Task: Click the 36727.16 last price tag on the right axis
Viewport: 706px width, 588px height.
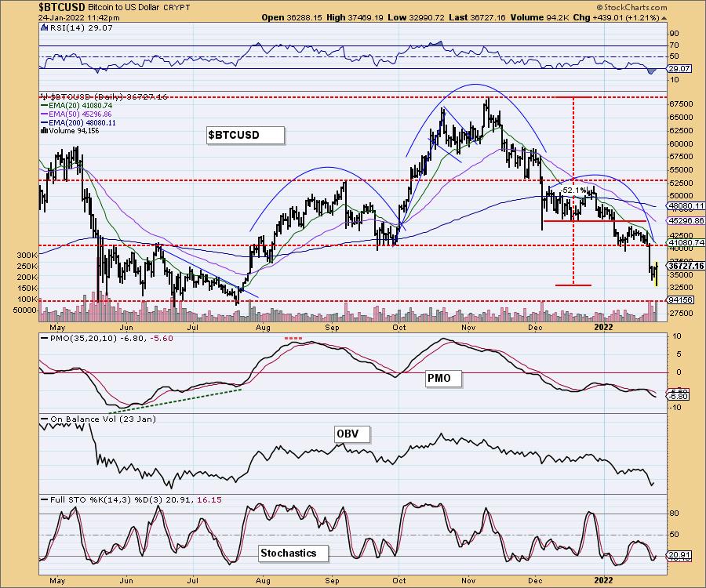Action: click(x=686, y=266)
